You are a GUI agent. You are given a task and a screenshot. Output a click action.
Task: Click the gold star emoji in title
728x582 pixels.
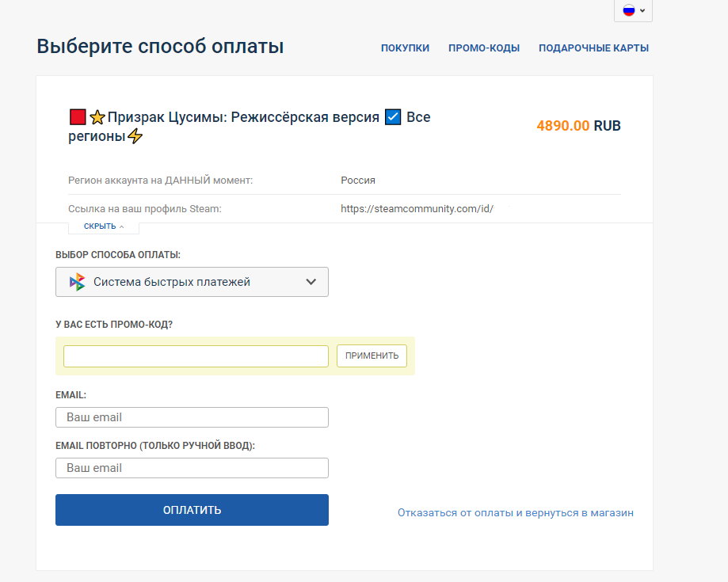pyautogui.click(x=97, y=117)
